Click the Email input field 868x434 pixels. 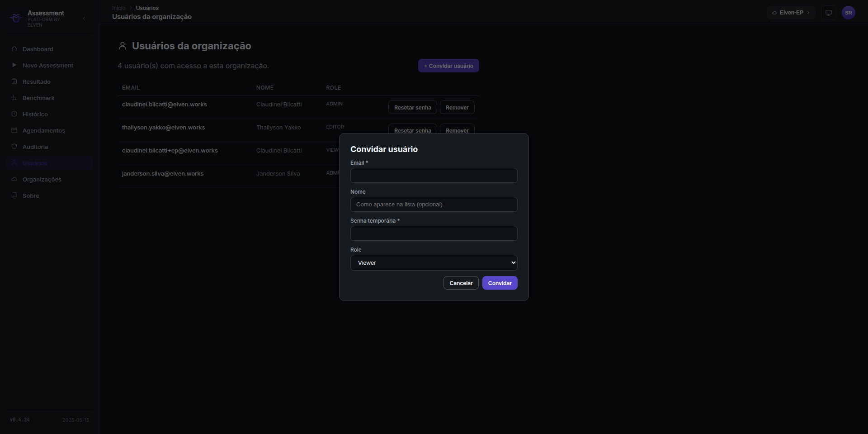coord(434,176)
